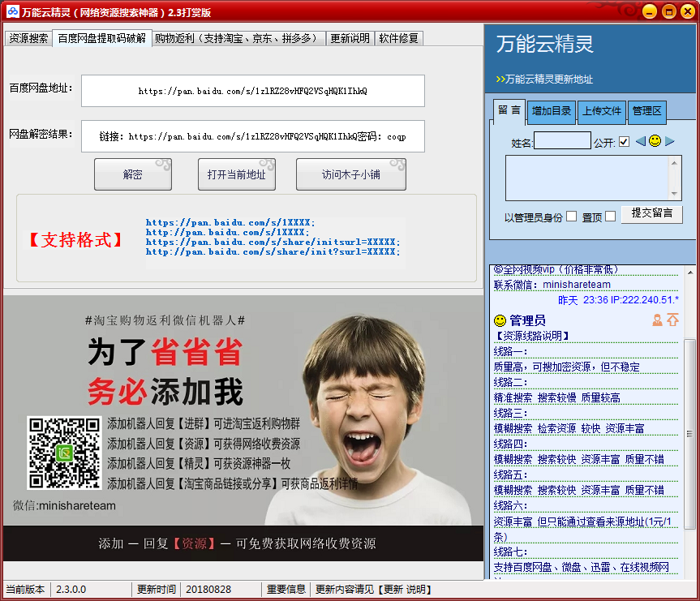Click the 管理员 smiley face icon
Screen dimensions: 700x601
[x=500, y=320]
